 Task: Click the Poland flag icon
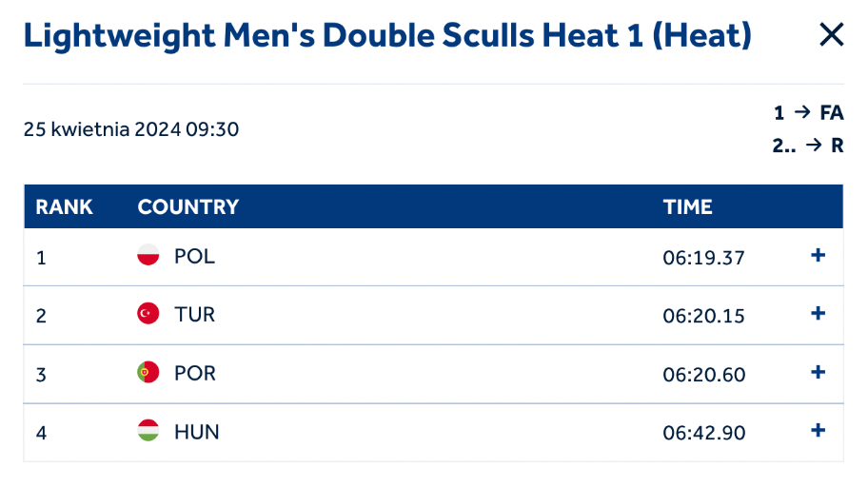(x=148, y=255)
